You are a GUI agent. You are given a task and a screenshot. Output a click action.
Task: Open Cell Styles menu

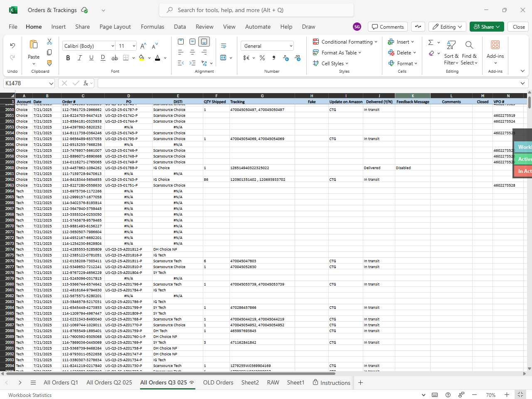click(330, 63)
